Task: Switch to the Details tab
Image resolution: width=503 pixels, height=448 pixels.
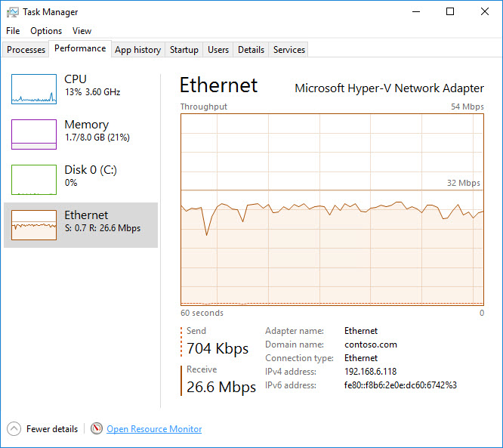Action: coord(251,50)
